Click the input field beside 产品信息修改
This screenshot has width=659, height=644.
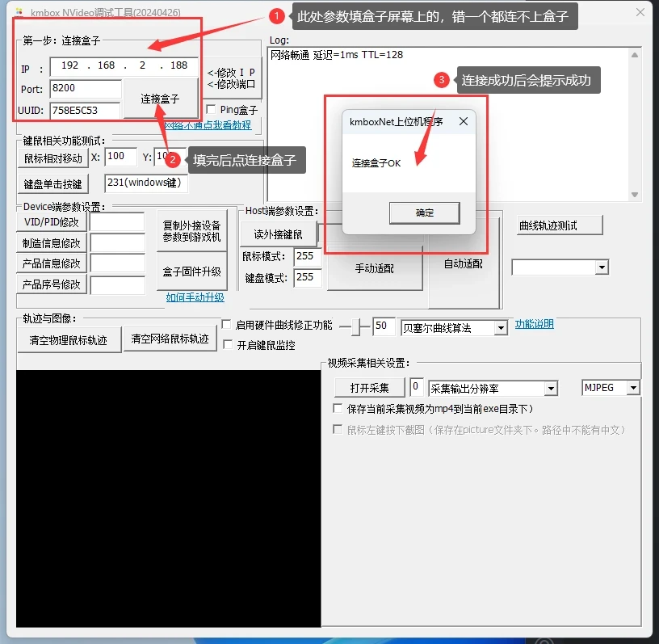117,263
